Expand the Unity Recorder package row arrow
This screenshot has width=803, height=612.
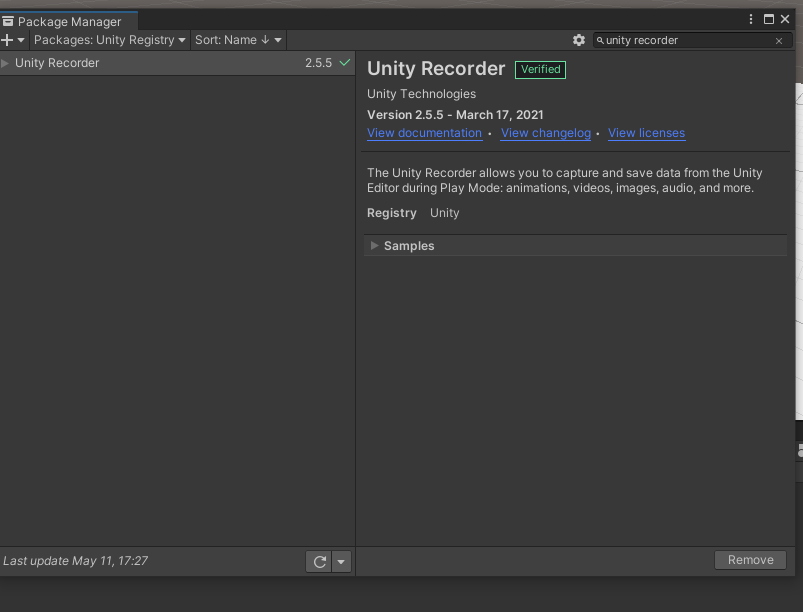(x=5, y=63)
